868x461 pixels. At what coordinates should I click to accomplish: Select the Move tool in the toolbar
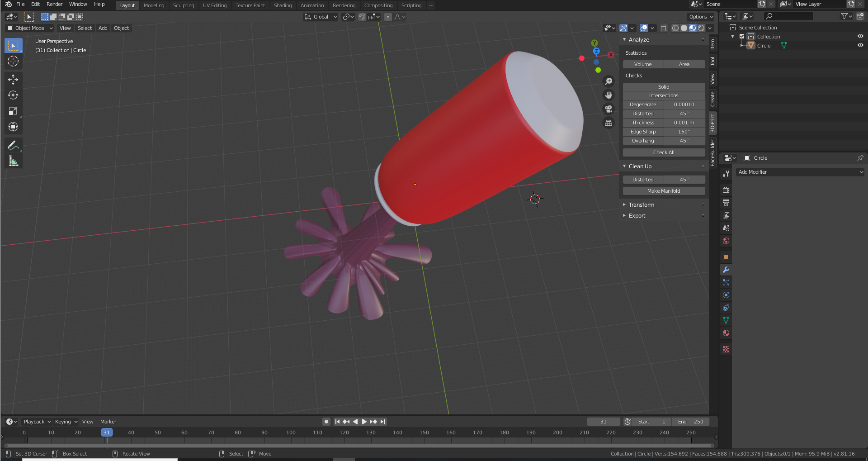click(13, 80)
